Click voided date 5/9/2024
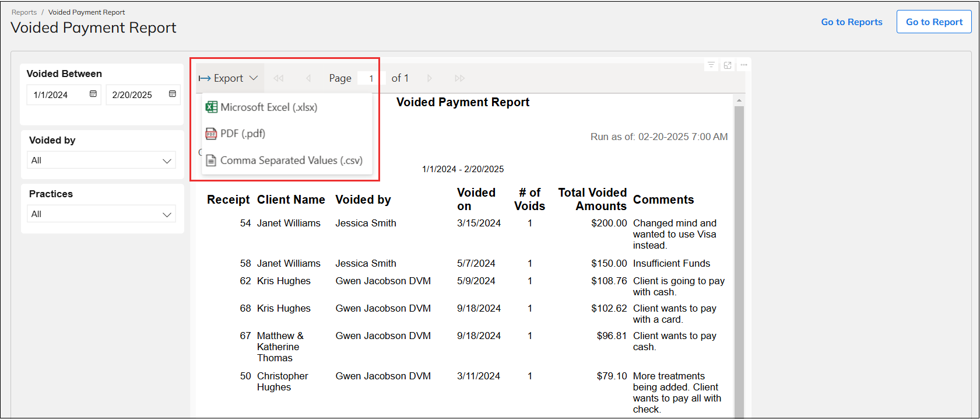 coord(476,281)
